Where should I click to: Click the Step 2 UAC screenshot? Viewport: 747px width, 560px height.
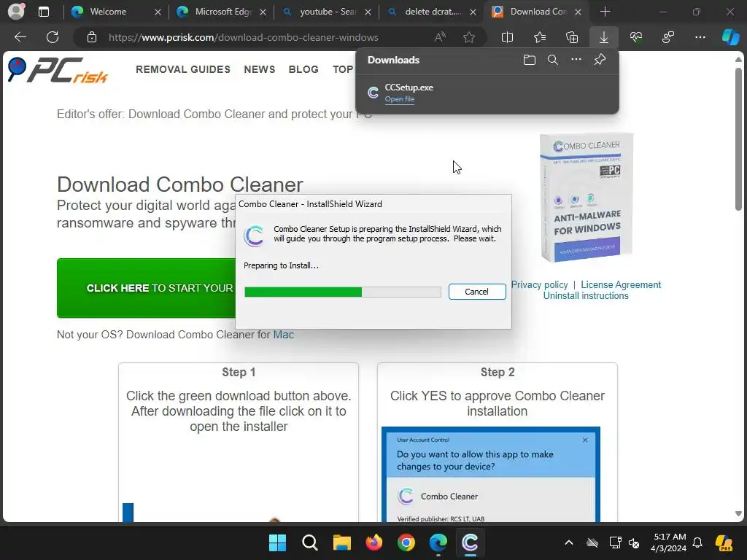tap(491, 474)
